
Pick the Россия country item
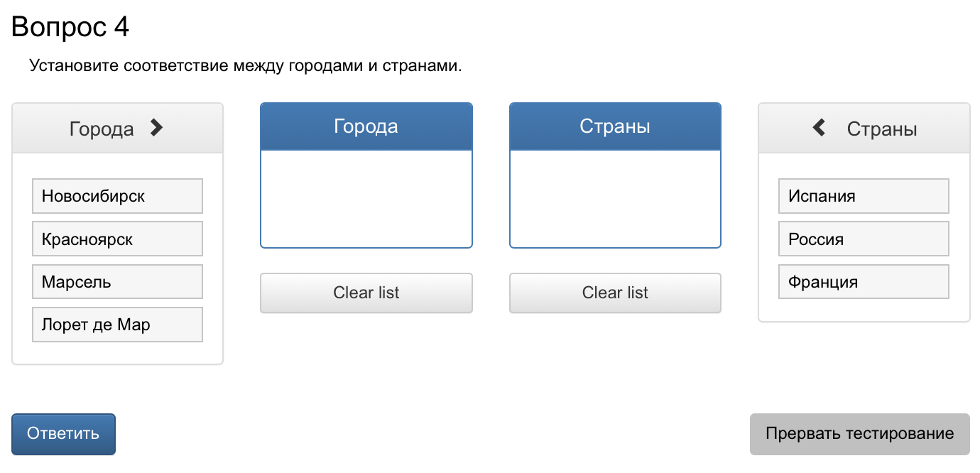[x=864, y=239]
